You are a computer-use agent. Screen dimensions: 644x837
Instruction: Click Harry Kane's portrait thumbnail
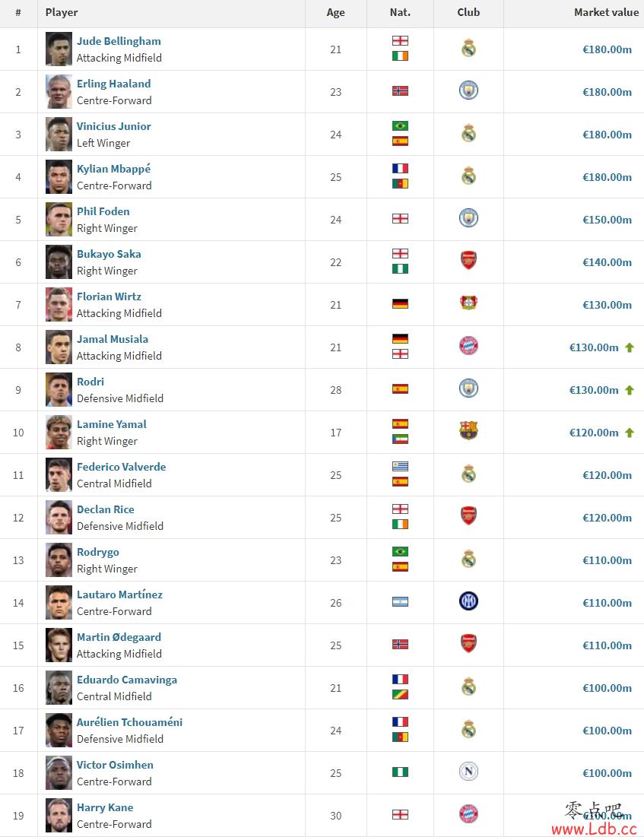click(59, 815)
